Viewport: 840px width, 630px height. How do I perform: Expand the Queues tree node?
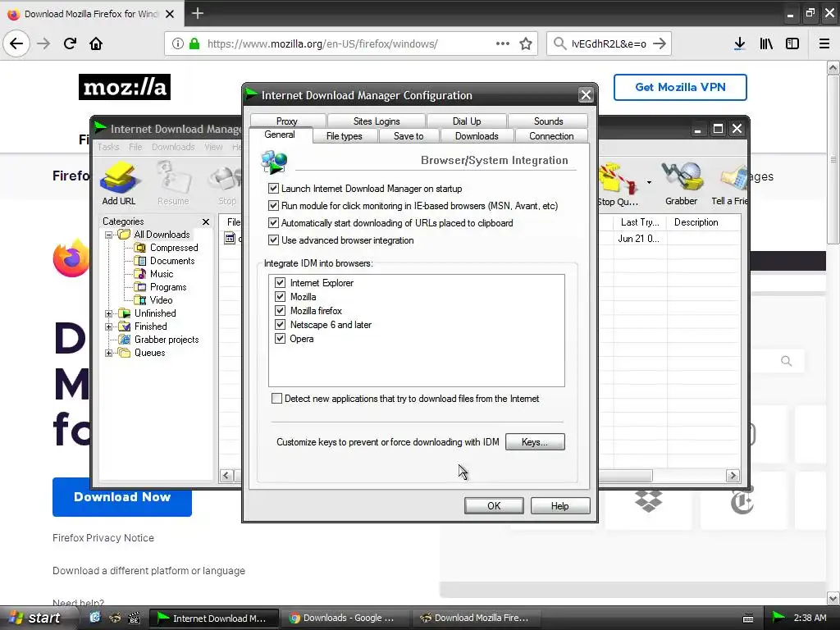[109, 353]
